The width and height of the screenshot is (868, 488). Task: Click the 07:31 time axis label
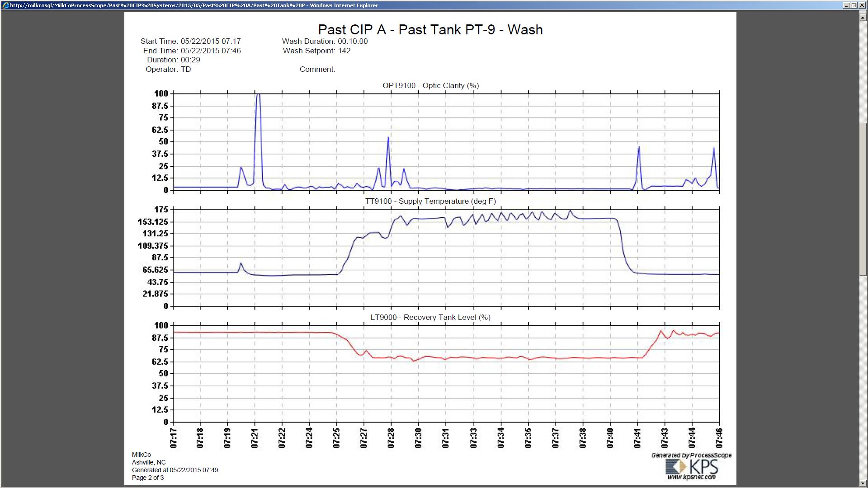[446, 438]
